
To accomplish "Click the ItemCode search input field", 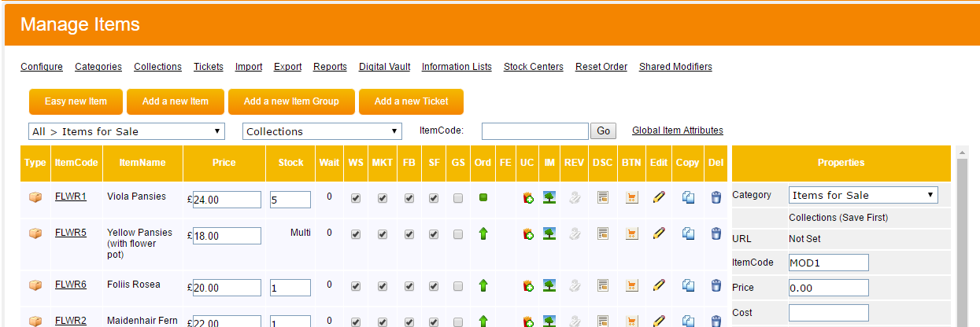I will 534,131.
